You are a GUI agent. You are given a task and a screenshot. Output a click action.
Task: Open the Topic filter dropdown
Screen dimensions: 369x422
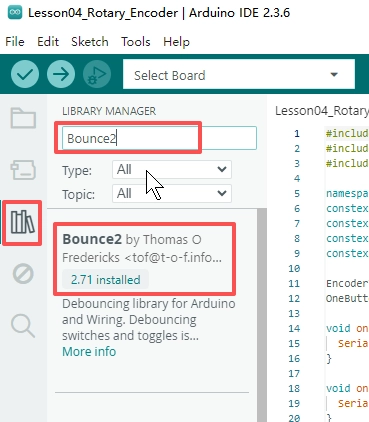click(172, 193)
